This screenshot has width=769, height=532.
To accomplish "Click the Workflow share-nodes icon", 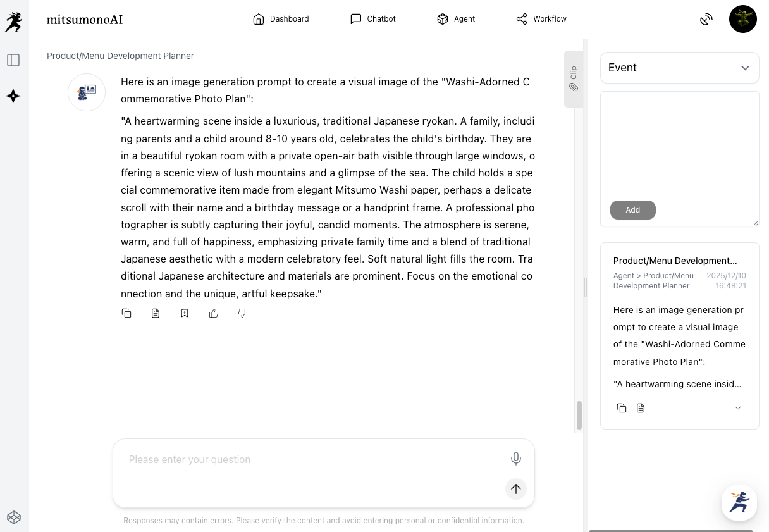I will coord(522,19).
